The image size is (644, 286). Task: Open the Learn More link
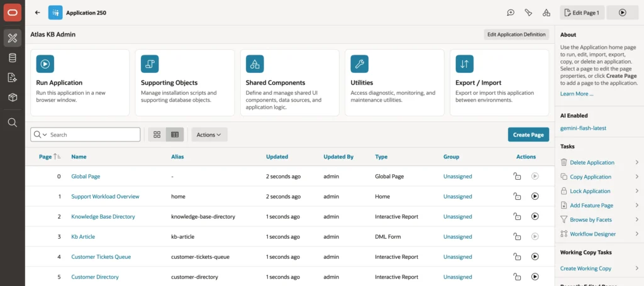pyautogui.click(x=577, y=94)
